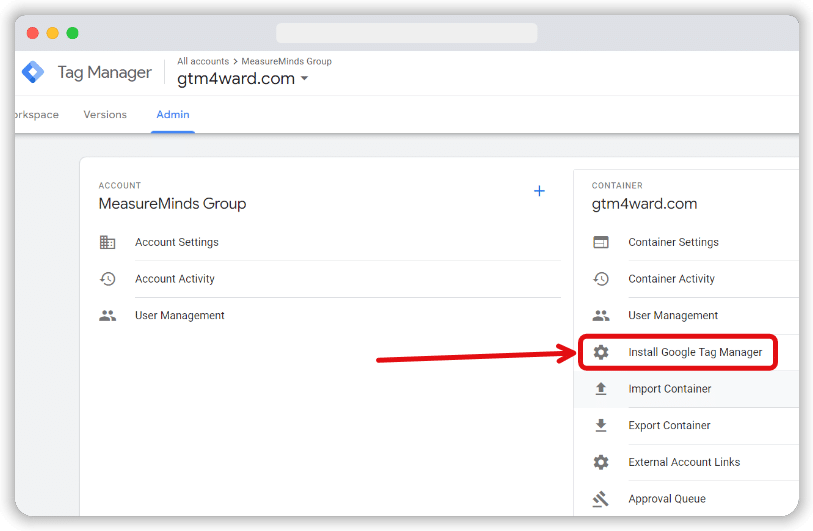Click the gtm4ward.com container panel heading
Image resolution: width=813 pixels, height=531 pixels.
tap(644, 204)
